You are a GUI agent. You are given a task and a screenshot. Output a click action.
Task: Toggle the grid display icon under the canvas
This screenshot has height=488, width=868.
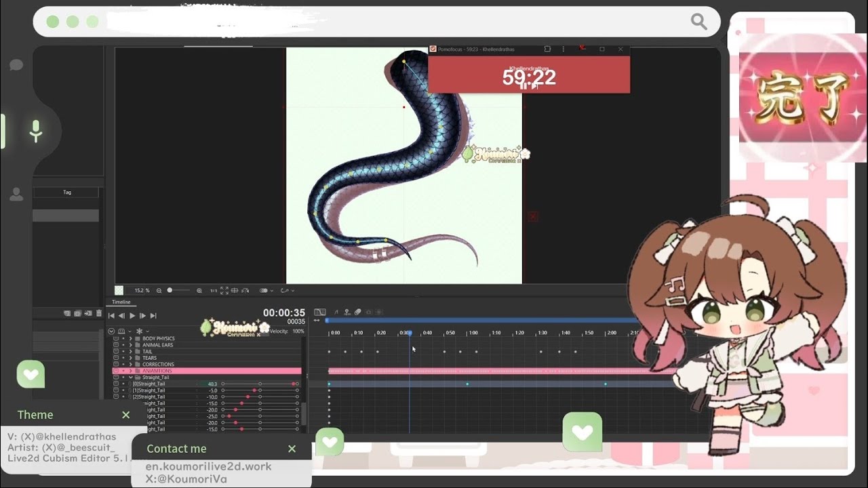(235, 291)
